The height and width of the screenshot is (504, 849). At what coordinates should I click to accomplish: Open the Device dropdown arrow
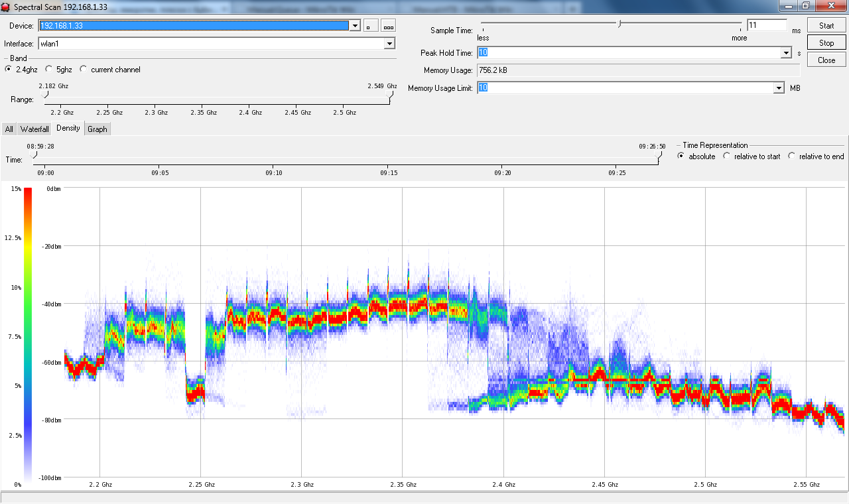coord(355,26)
